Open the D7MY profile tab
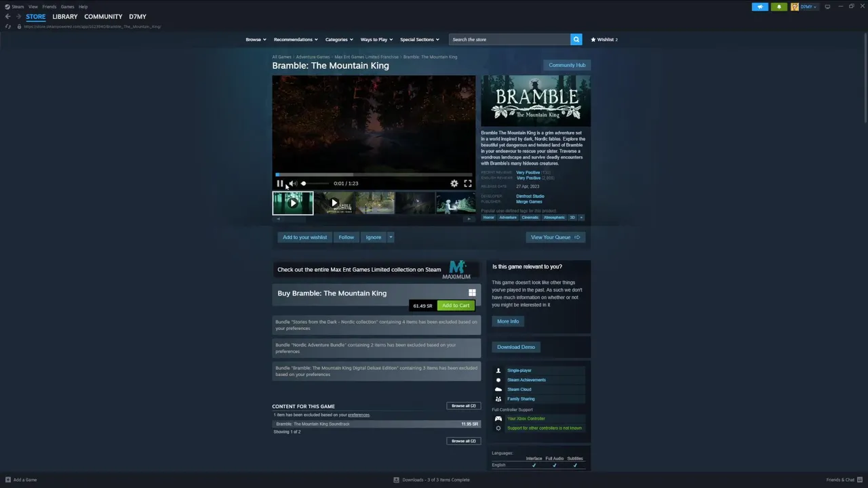868x488 pixels. pos(138,16)
